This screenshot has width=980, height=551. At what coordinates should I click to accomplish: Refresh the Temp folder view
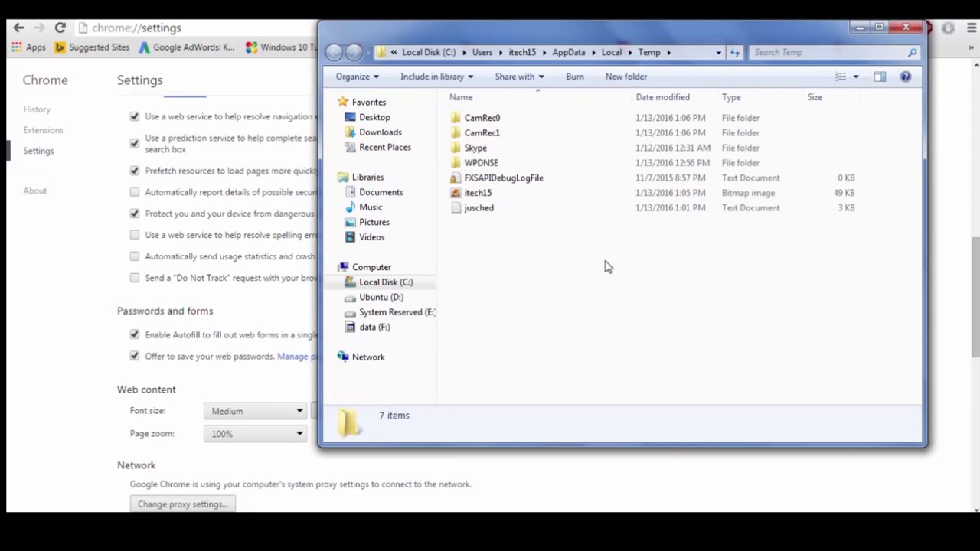tap(735, 52)
